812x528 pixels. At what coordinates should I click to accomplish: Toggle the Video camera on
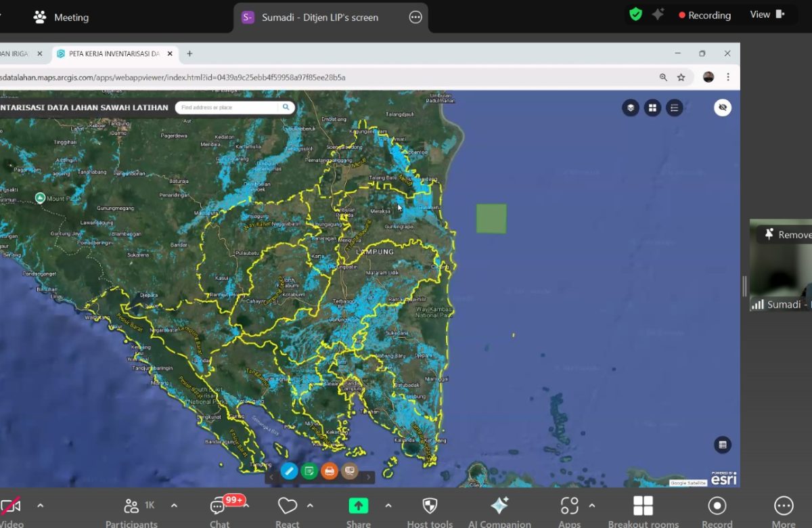coord(11,506)
